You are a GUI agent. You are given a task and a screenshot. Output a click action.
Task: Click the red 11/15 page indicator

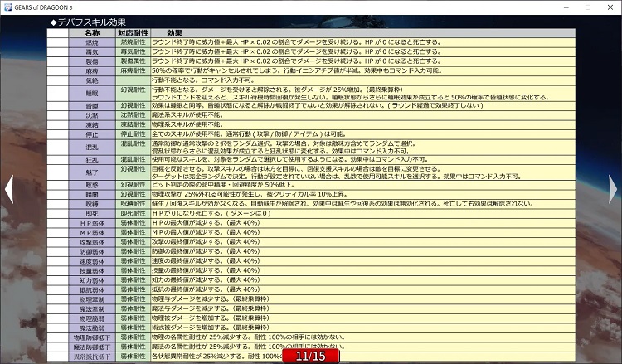tap(311, 356)
